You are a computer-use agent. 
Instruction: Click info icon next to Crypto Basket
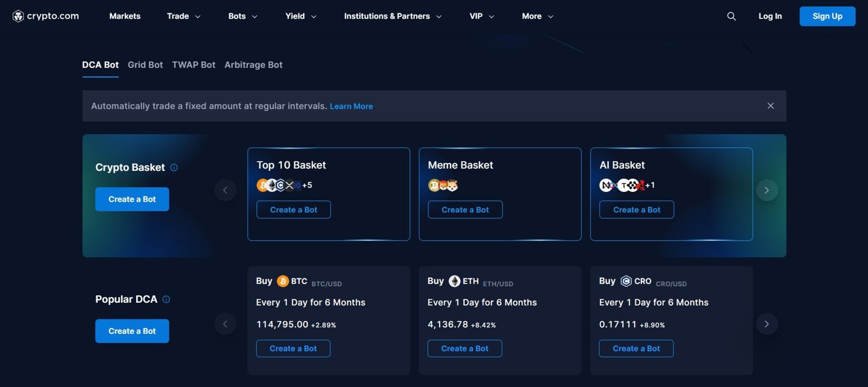click(174, 167)
